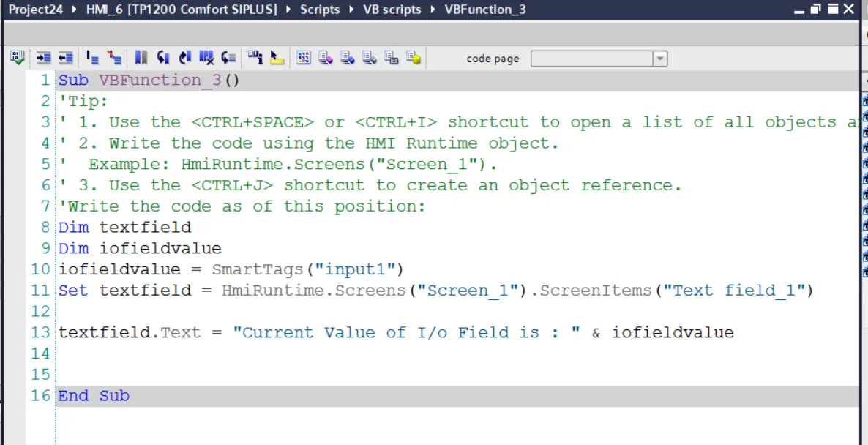This screenshot has width=868, height=445.
Task: Select the object reference tool
Action: [x=275, y=57]
